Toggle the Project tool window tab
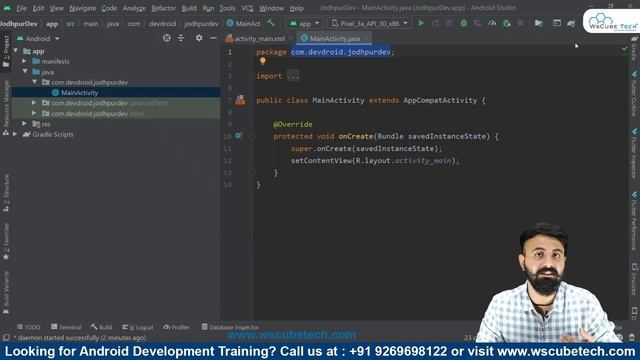 (x=6, y=52)
